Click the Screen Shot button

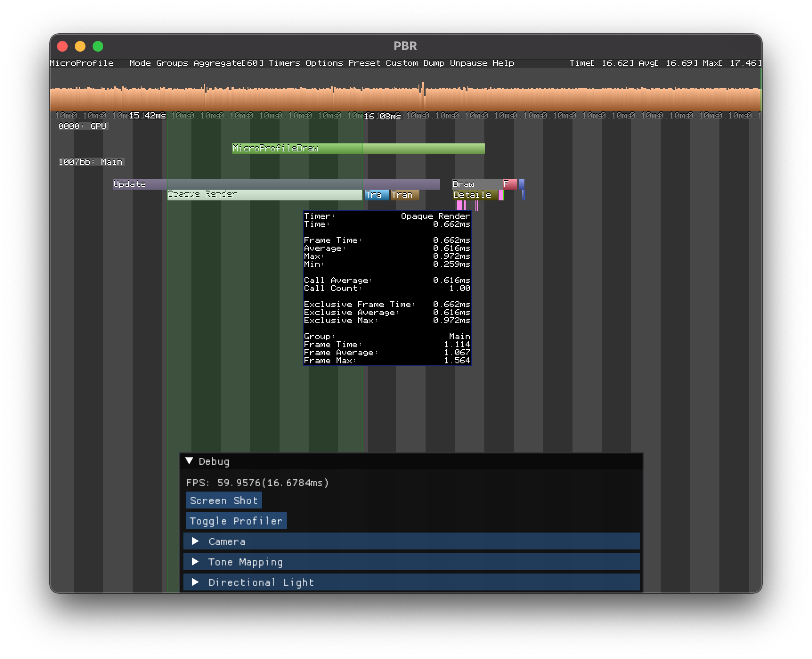click(223, 500)
